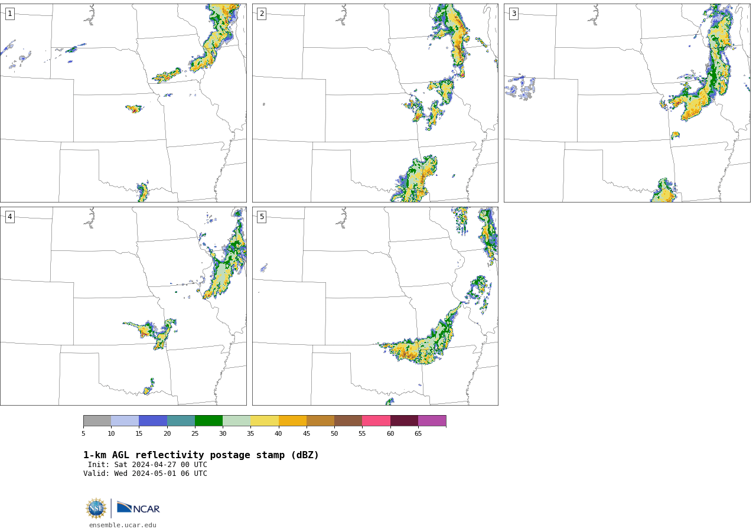The width and height of the screenshot is (756, 532).
Task: Open ensemble member 1 reflectivity panel
Action: [x=123, y=103]
